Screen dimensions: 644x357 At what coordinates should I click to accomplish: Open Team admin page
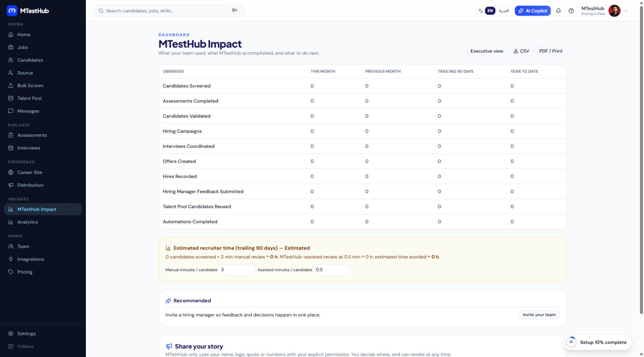click(43, 247)
